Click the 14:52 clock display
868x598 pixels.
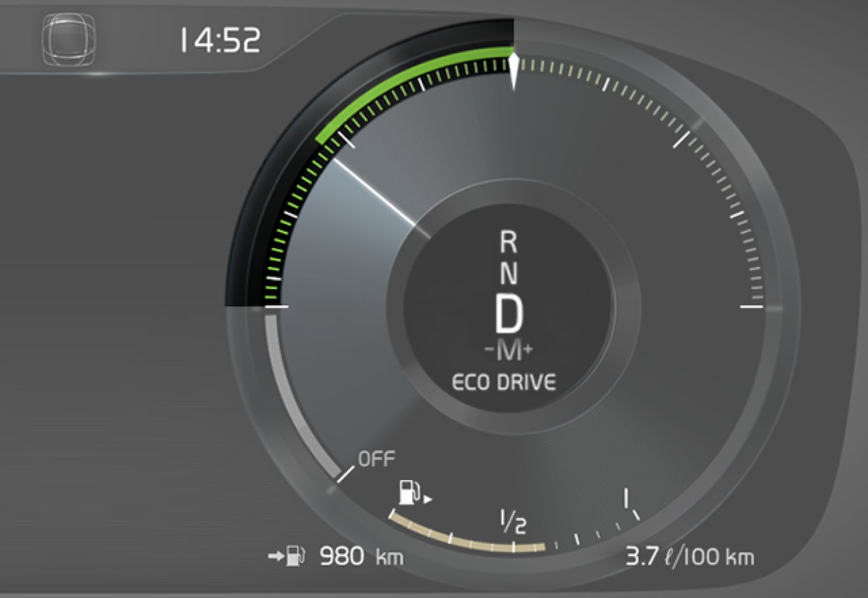click(x=220, y=41)
